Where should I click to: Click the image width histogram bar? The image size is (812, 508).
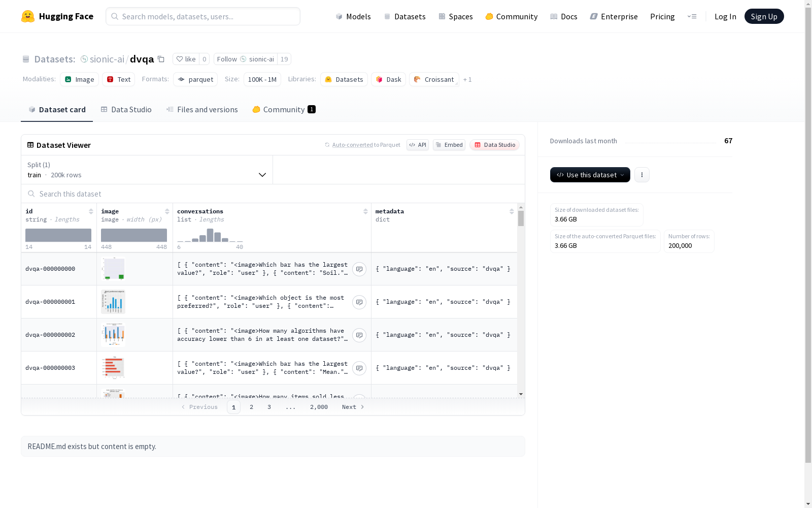click(x=134, y=235)
